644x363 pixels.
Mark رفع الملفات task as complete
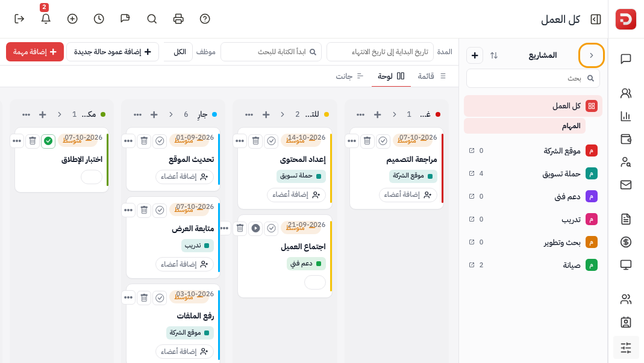160,297
